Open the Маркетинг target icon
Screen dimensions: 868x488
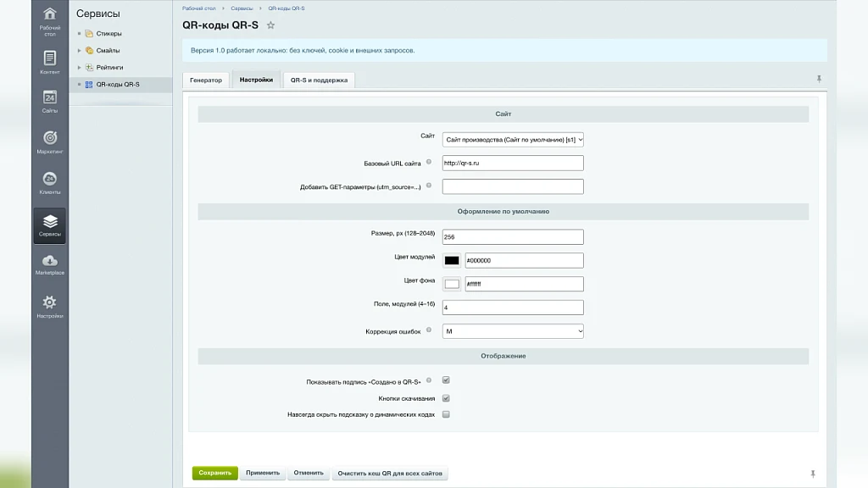point(50,137)
